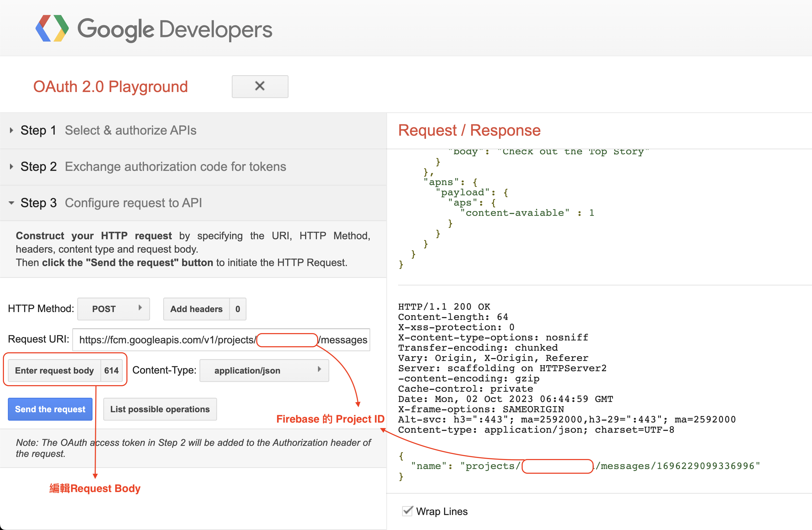The image size is (812, 530).
Task: Click the request body size badge 614
Action: coord(111,370)
